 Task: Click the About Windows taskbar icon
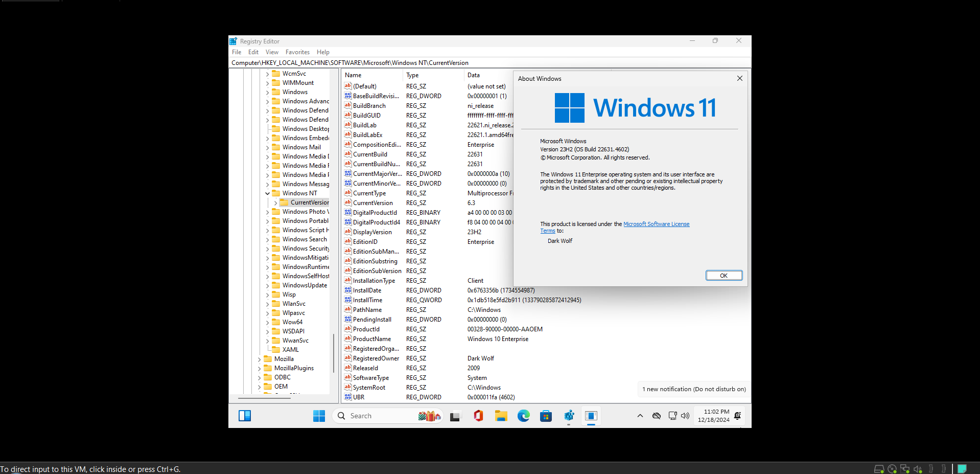pyautogui.click(x=591, y=416)
